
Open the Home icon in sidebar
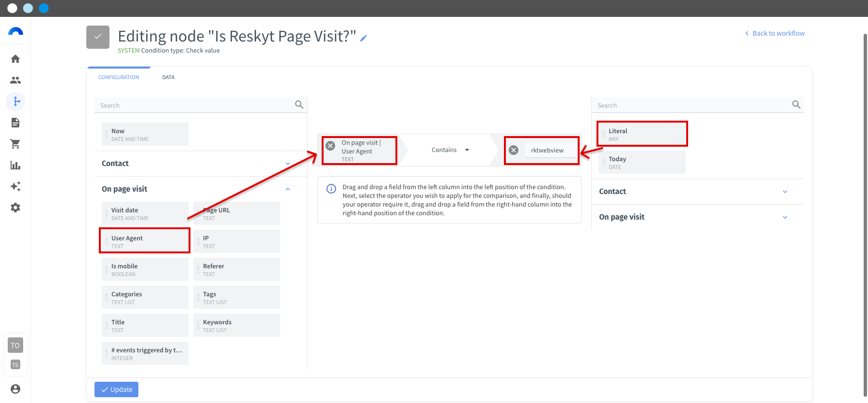(15, 59)
